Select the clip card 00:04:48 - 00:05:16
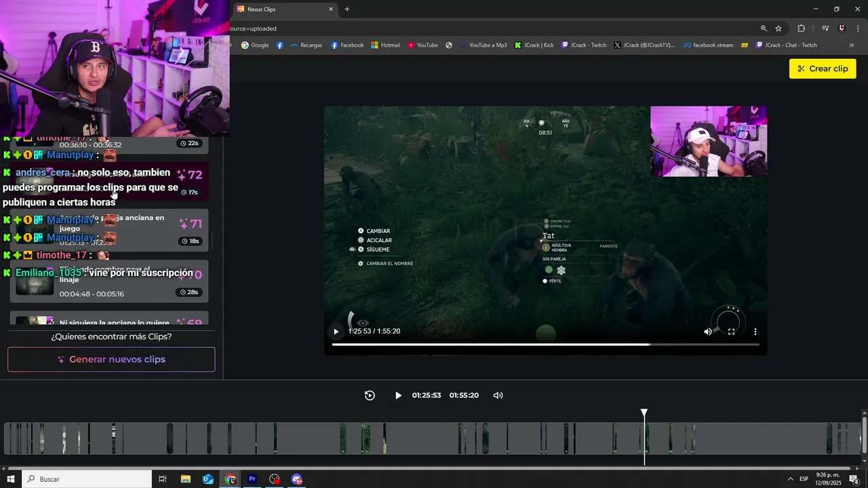 108,281
